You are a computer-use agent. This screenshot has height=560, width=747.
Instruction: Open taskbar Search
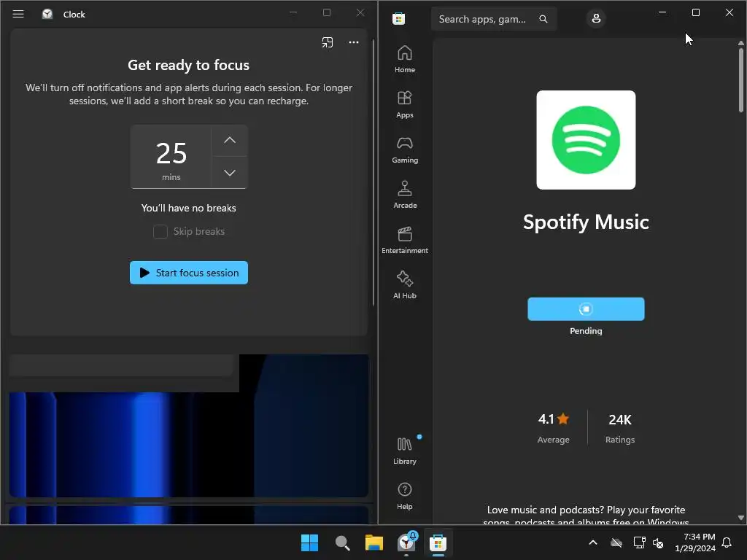coord(342,542)
